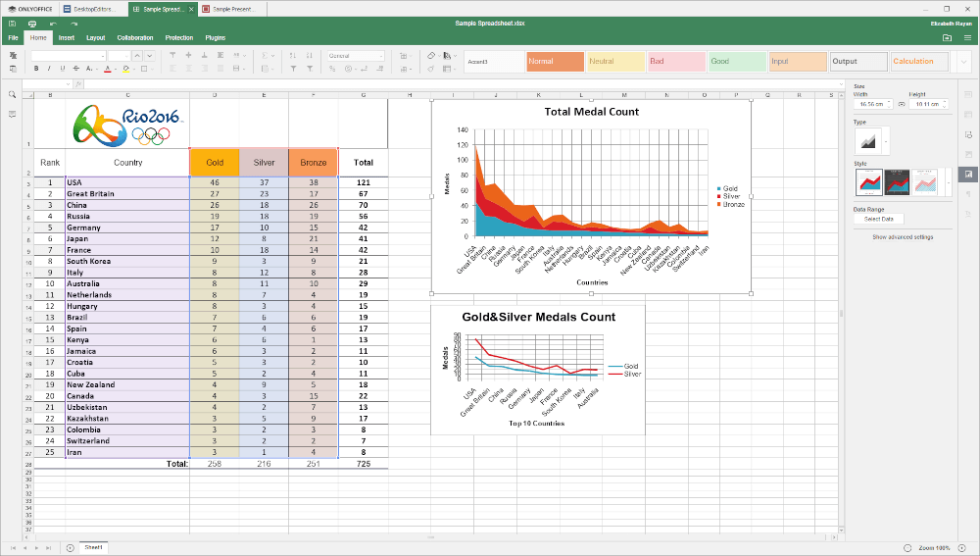Toggle the constant proportions lock icon

click(902, 105)
